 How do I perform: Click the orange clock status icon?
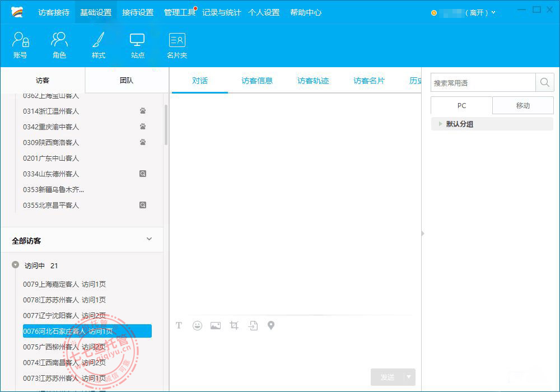click(434, 13)
